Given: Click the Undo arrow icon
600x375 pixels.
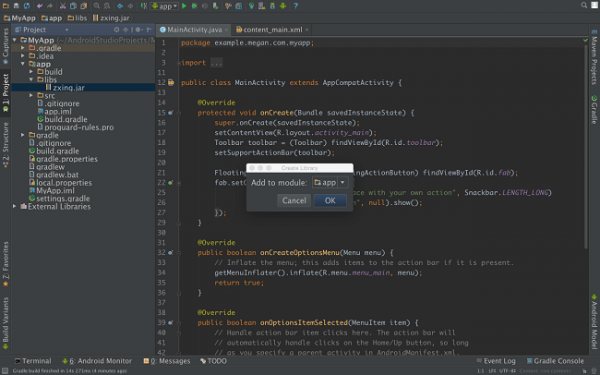Looking at the screenshot, I should coord(40,6).
